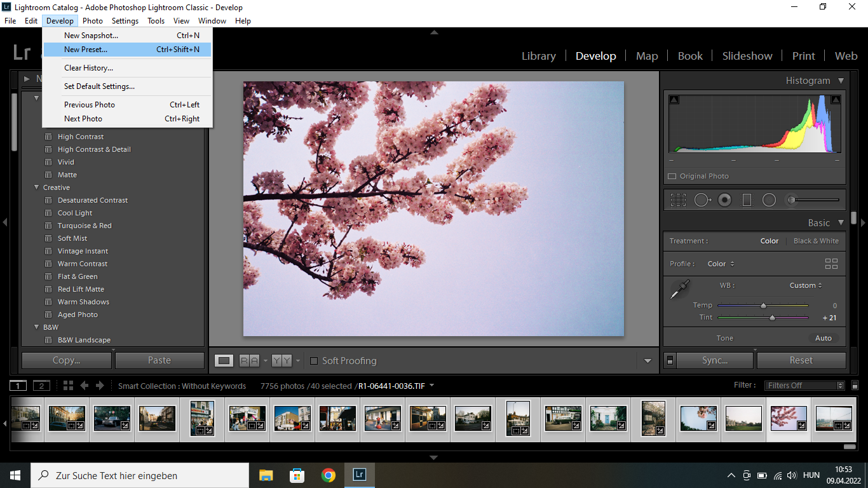The height and width of the screenshot is (488, 868).
Task: Hide the filmstrip with bottom arrow
Action: 434,457
